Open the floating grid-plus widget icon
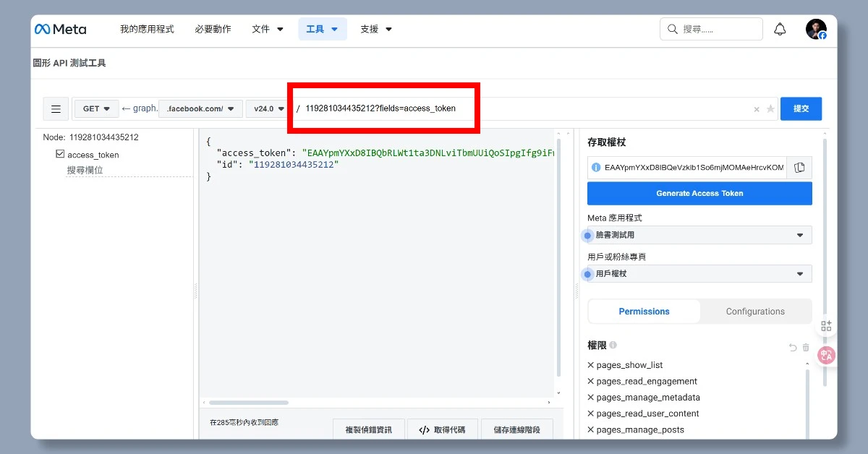This screenshot has height=454, width=868. [826, 325]
